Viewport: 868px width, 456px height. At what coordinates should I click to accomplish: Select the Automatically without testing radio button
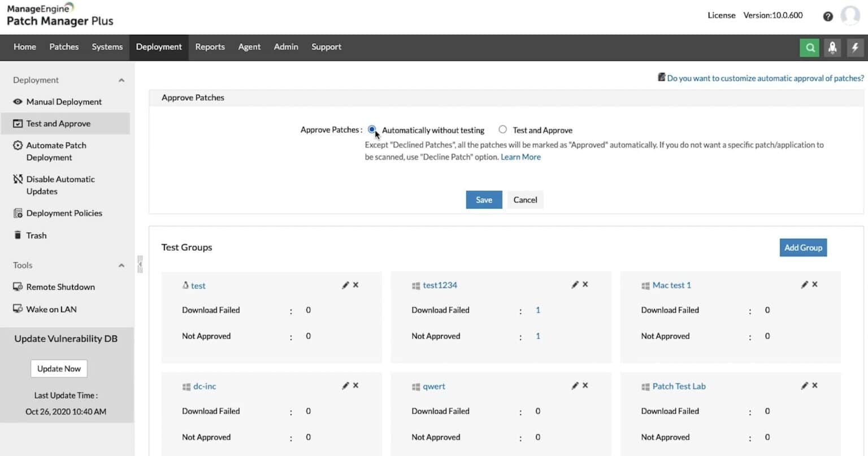coord(372,129)
